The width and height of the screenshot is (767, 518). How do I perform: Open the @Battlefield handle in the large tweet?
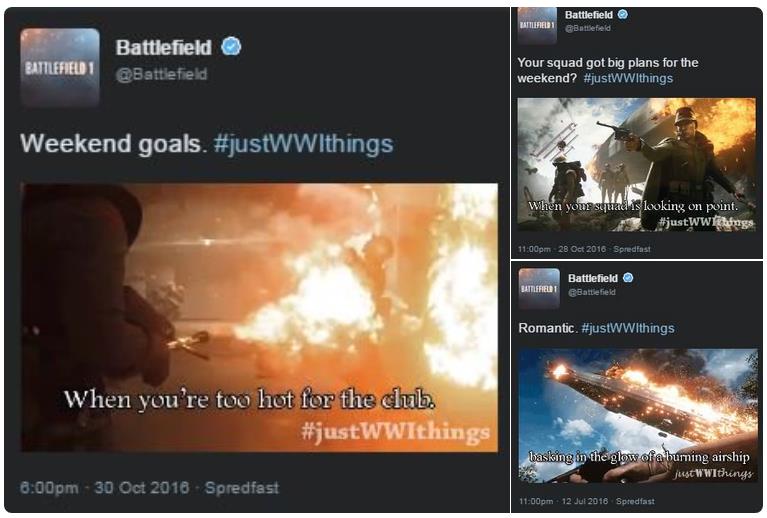[161, 74]
